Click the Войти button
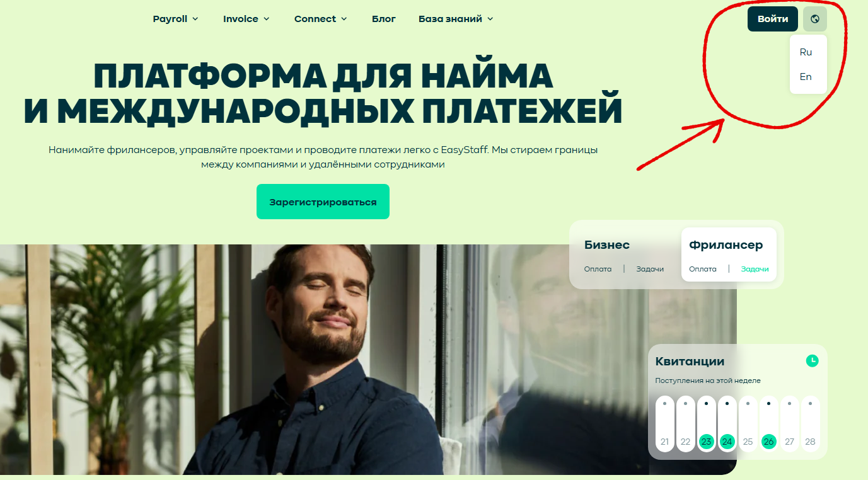 (x=773, y=19)
